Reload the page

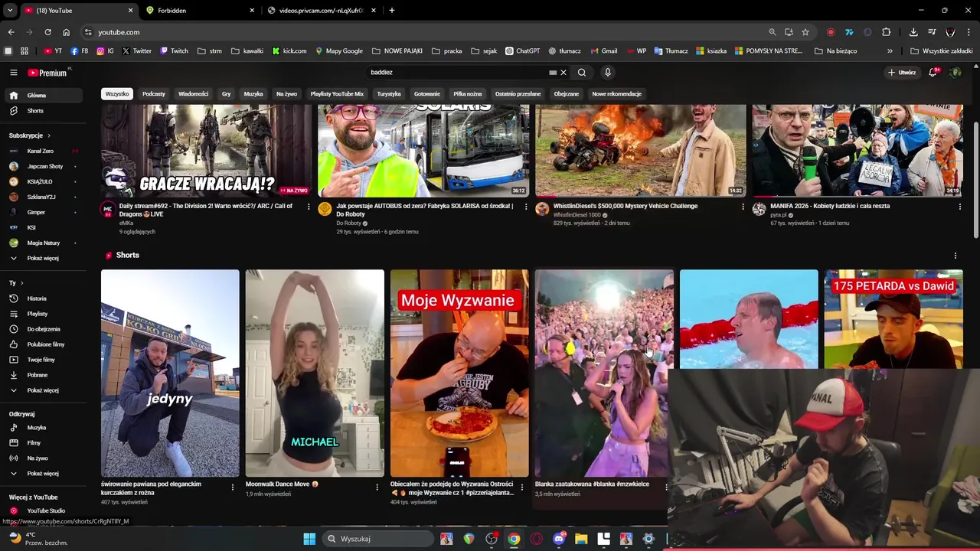click(x=47, y=32)
